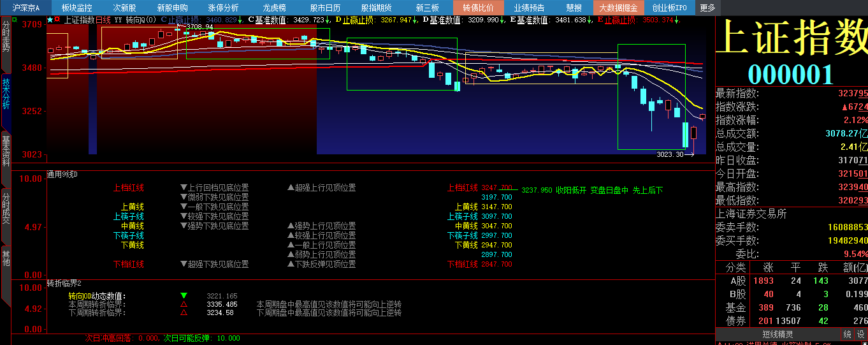The width and height of the screenshot is (868, 345).
Task: Open the 日线 period selector in chart header
Action: (103, 20)
